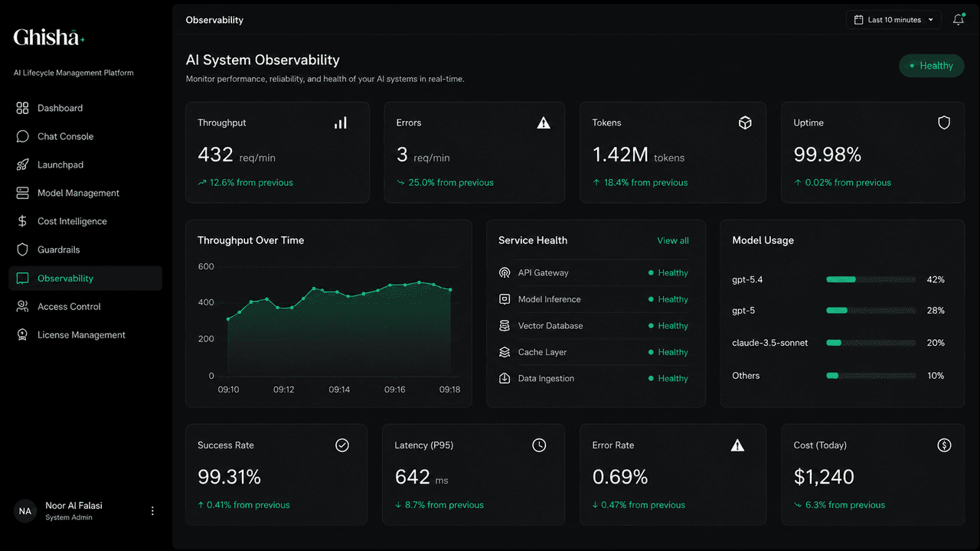The image size is (980, 551).
Task: Click the Cost (Today) dollar circle icon
Action: click(x=944, y=445)
